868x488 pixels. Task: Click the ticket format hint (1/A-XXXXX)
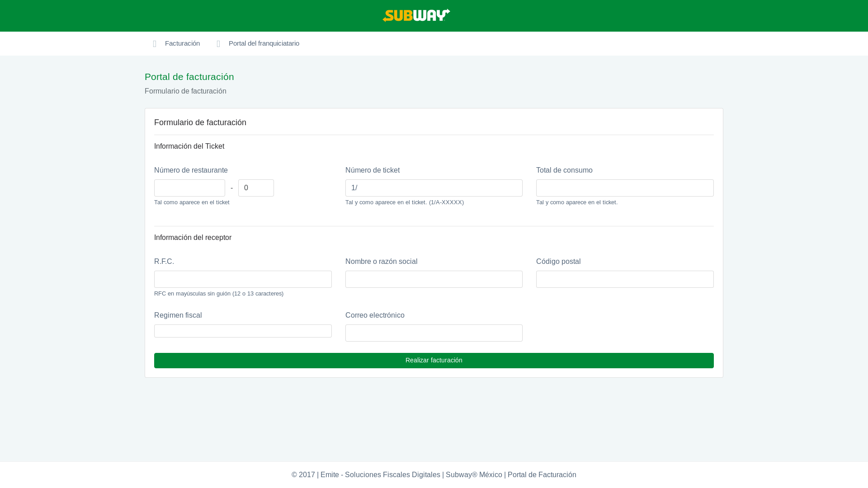(x=405, y=202)
